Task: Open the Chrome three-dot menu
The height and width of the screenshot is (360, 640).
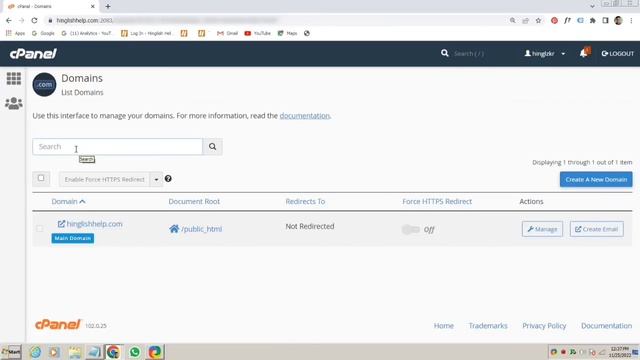Action: point(631,20)
